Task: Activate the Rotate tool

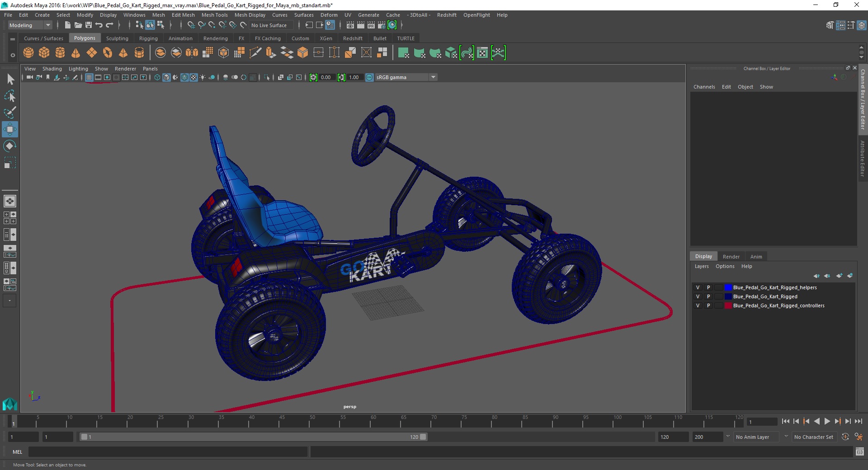Action: pyautogui.click(x=10, y=146)
